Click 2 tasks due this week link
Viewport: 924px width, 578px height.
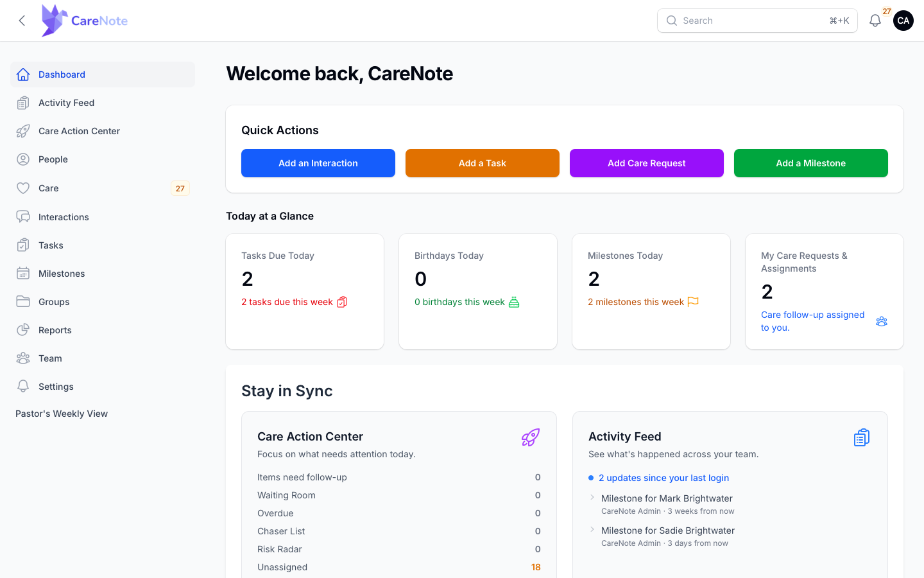pos(294,302)
